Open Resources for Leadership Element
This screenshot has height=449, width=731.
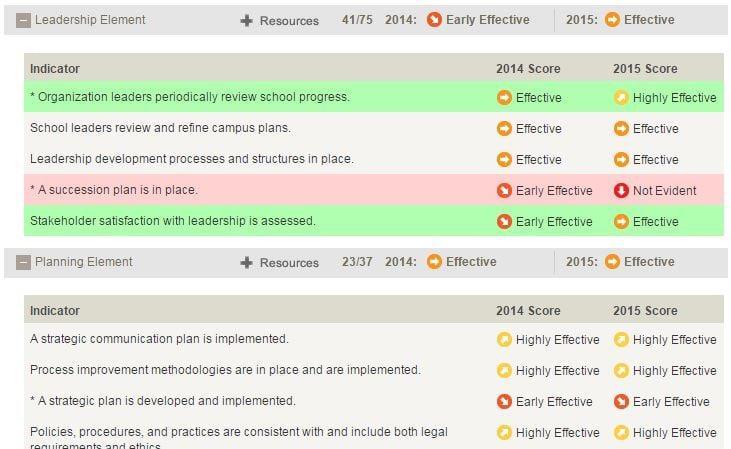(x=289, y=21)
